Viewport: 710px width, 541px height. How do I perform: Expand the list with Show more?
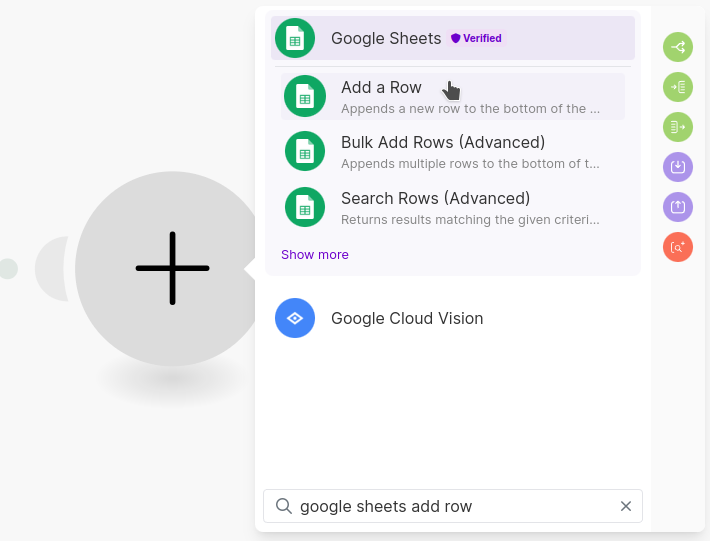315,255
